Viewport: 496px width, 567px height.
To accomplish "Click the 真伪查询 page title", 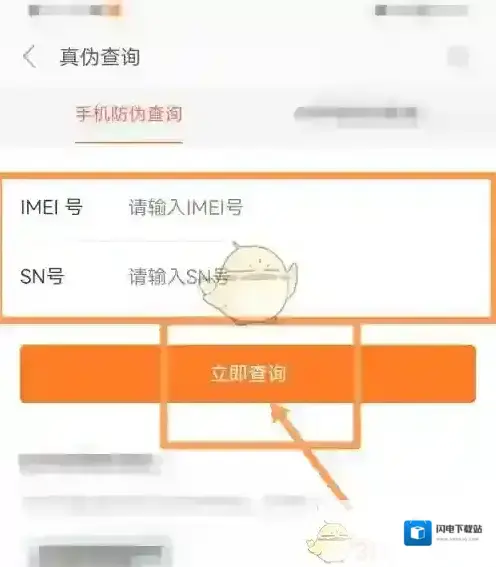I will click(100, 57).
